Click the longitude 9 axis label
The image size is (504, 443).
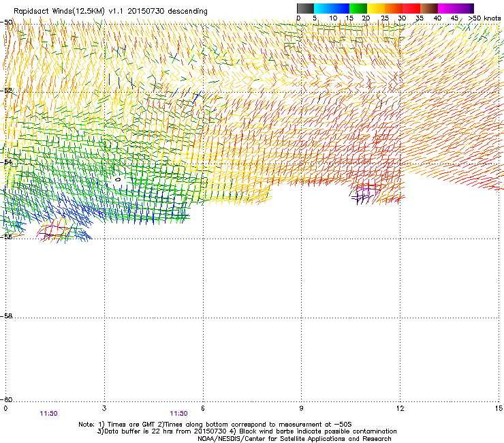click(x=301, y=408)
